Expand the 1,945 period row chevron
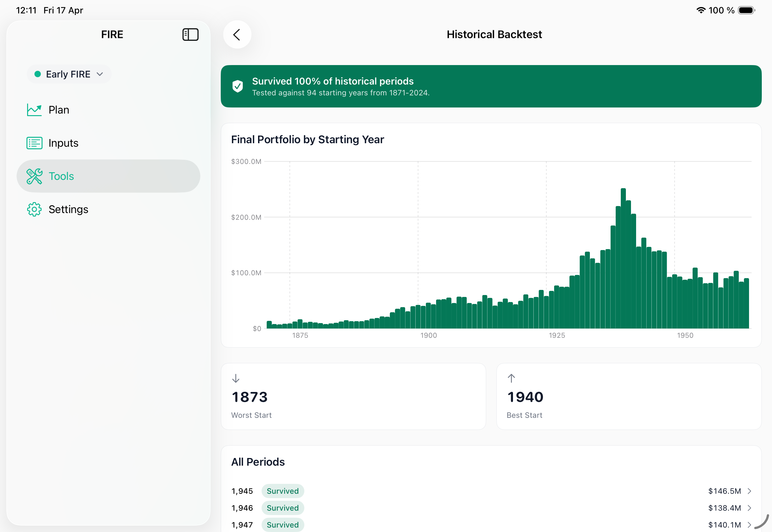The height and width of the screenshot is (532, 772). click(749, 491)
